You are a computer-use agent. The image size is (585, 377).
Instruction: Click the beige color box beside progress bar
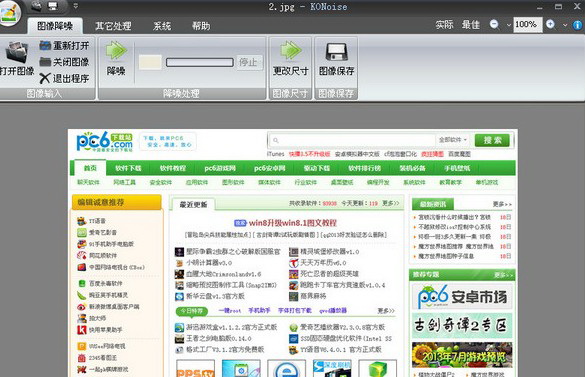[x=150, y=62]
